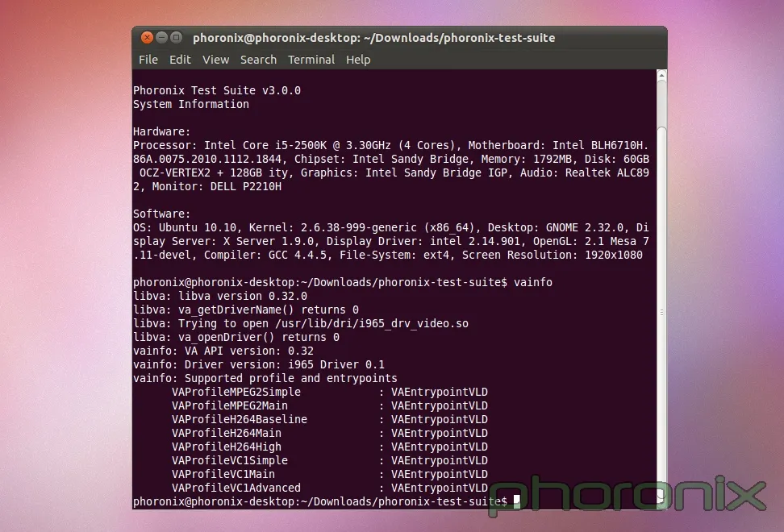Click 'Compiler: GCC 4.4.5' text
Image resolution: width=784 pixels, height=532 pixels.
265,255
